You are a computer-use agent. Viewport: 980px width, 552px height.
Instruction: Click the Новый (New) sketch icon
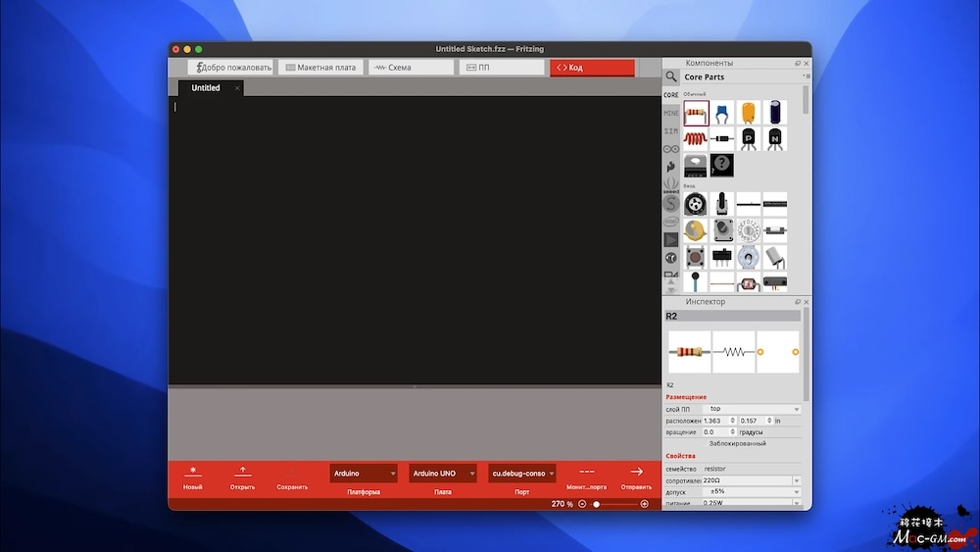193,472
